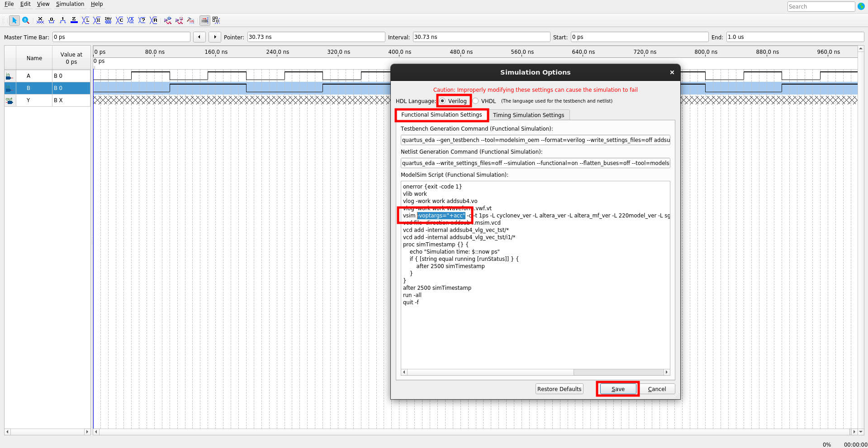Click 'vlib work' line in script
The image size is (868, 448).
pos(415,194)
